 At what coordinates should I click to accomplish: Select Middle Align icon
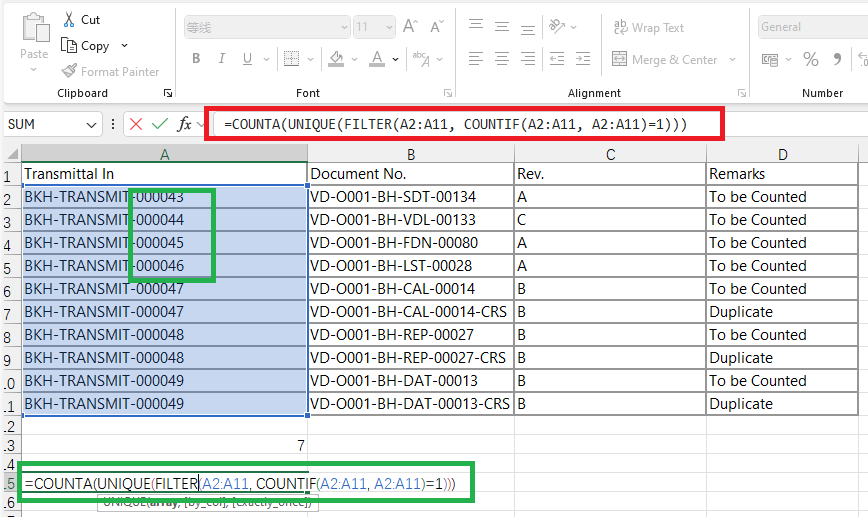pyautogui.click(x=502, y=26)
